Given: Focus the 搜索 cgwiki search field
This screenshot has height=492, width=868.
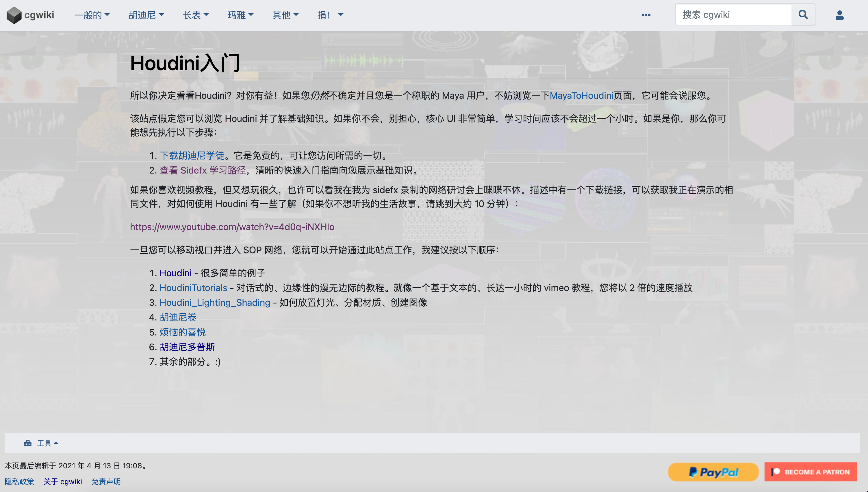Looking at the screenshot, I should coord(733,14).
